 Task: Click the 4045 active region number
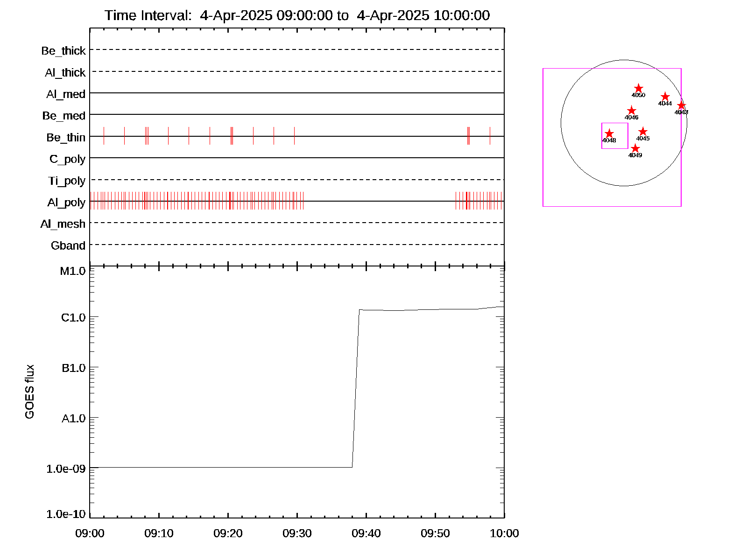[643, 139]
